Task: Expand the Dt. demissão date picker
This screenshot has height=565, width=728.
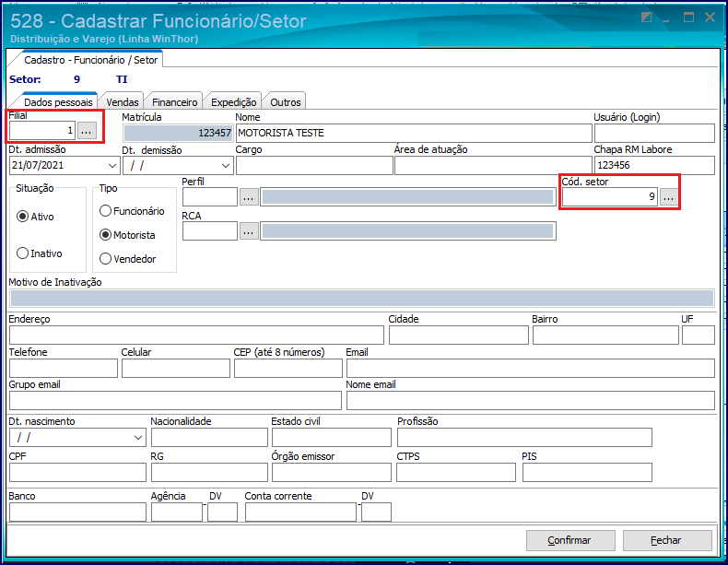Action: (x=226, y=165)
